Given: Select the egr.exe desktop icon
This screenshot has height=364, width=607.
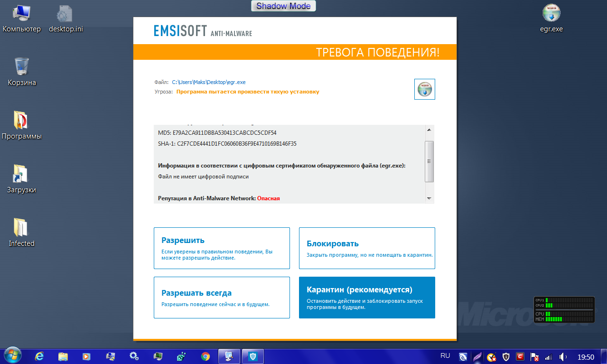Looking at the screenshot, I should click(x=551, y=19).
